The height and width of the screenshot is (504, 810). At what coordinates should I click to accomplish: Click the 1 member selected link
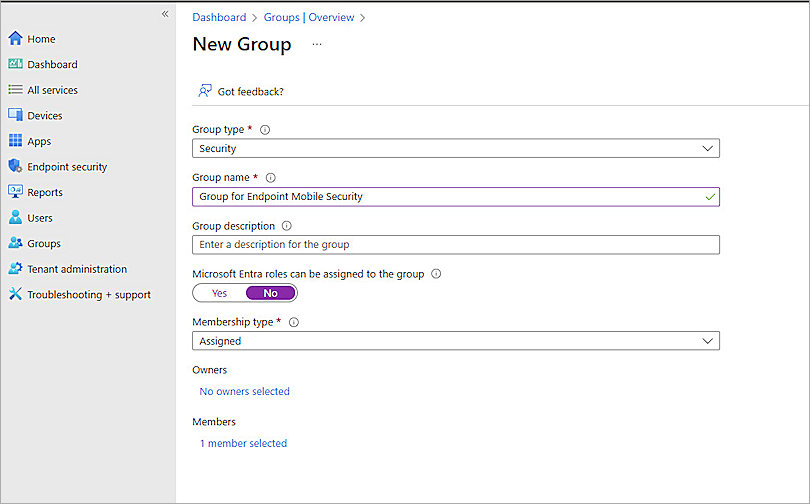point(243,443)
